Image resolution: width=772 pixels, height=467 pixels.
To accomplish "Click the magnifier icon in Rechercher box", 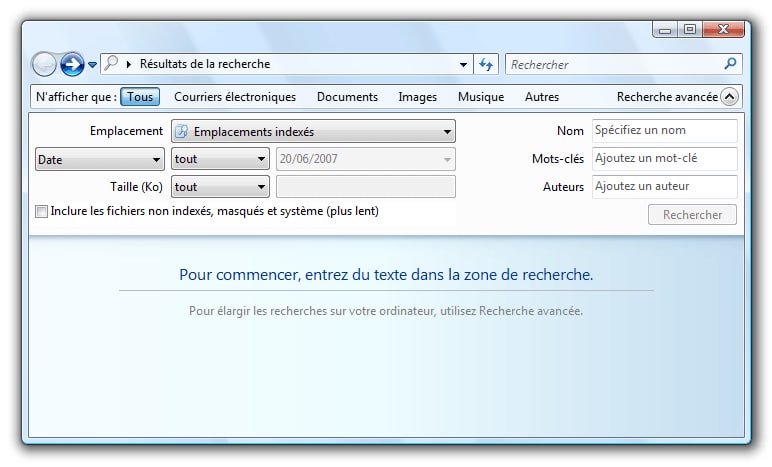I will 730,64.
